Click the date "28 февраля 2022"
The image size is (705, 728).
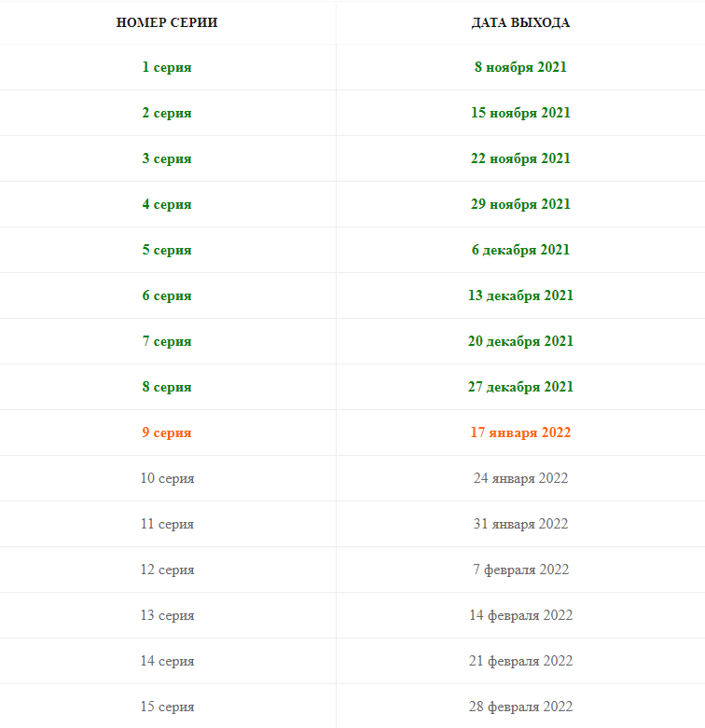click(520, 707)
